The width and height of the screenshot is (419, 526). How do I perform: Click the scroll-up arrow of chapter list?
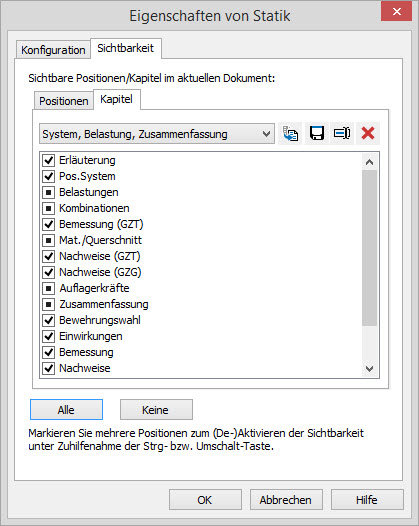pyautogui.click(x=370, y=162)
